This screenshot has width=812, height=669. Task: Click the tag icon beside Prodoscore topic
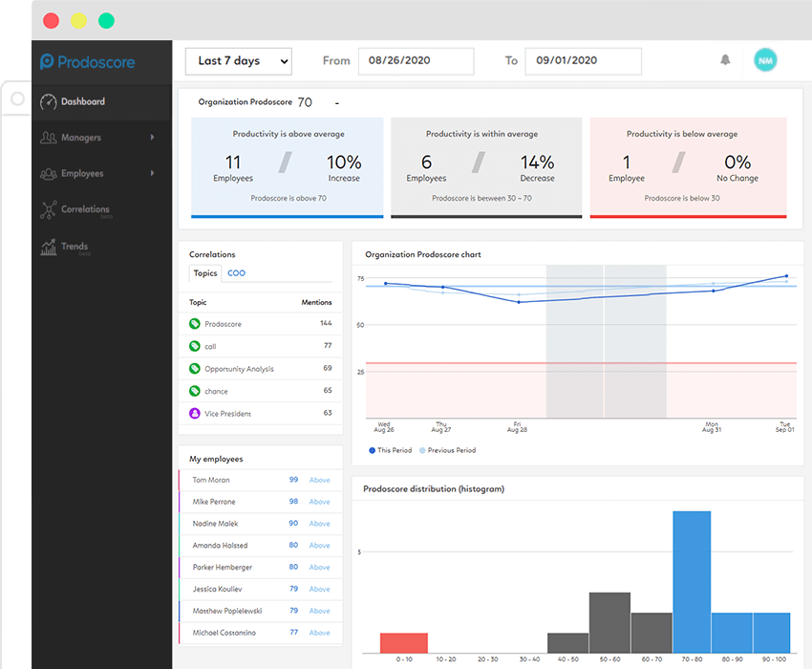[195, 324]
